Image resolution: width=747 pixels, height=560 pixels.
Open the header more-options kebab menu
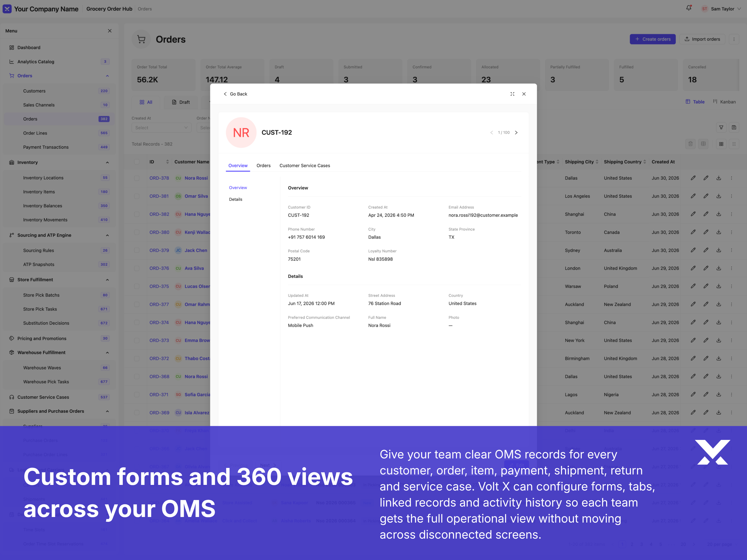click(734, 39)
